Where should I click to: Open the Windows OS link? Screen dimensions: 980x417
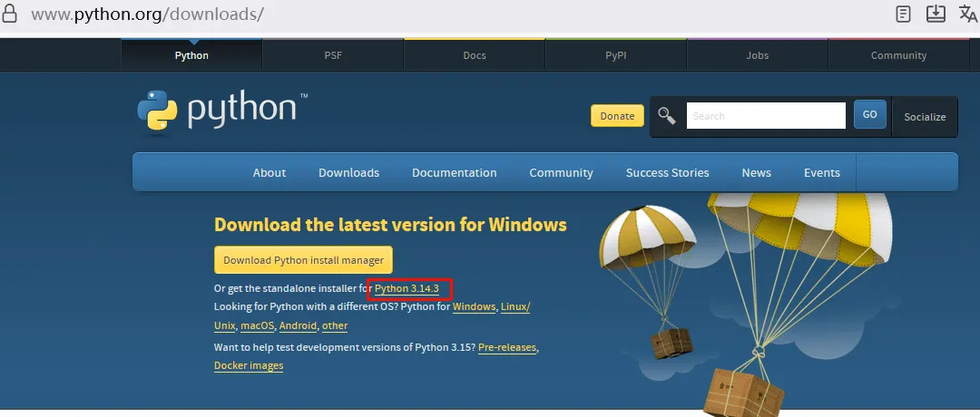tap(475, 307)
